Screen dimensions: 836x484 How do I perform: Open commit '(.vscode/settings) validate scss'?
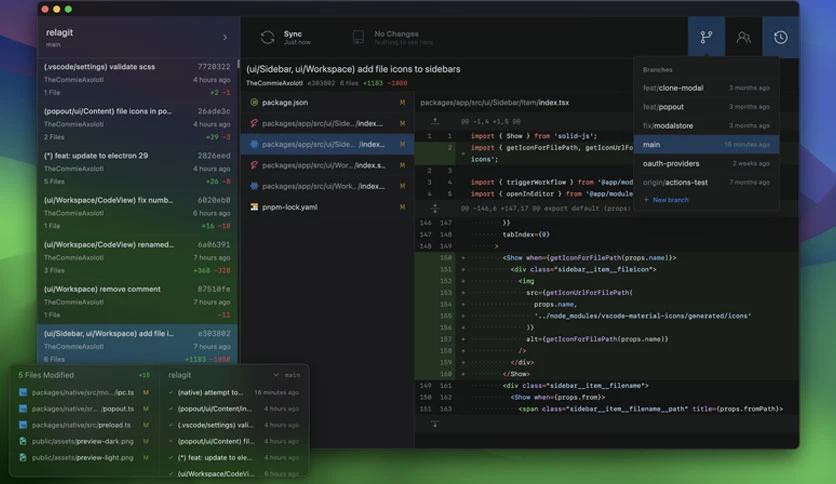click(138, 79)
